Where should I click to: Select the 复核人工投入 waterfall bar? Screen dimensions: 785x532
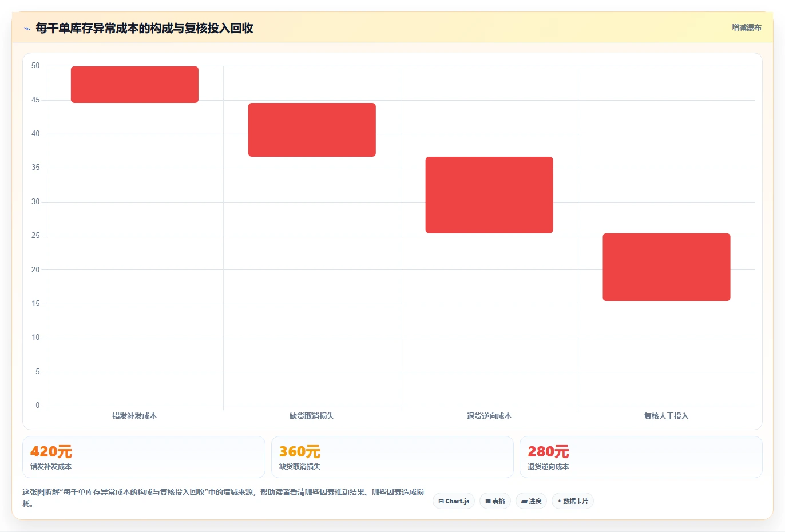tap(667, 267)
